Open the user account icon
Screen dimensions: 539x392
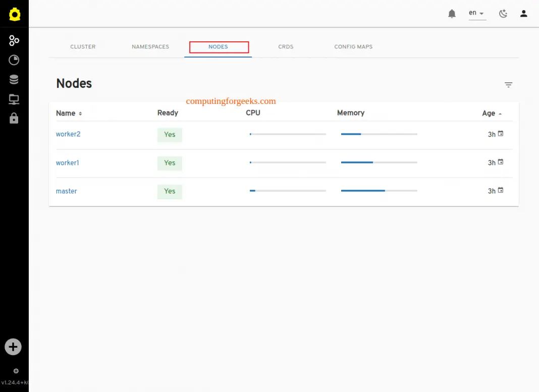point(523,14)
